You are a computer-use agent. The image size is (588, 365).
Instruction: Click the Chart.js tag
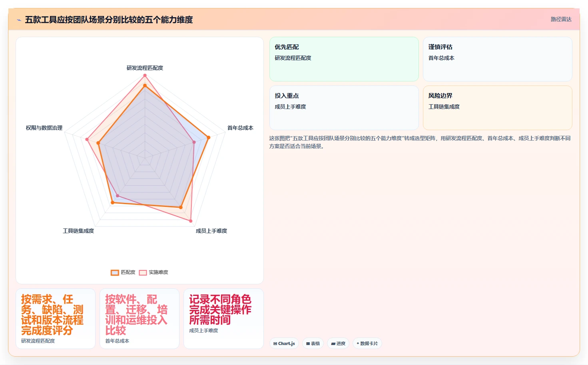(284, 343)
